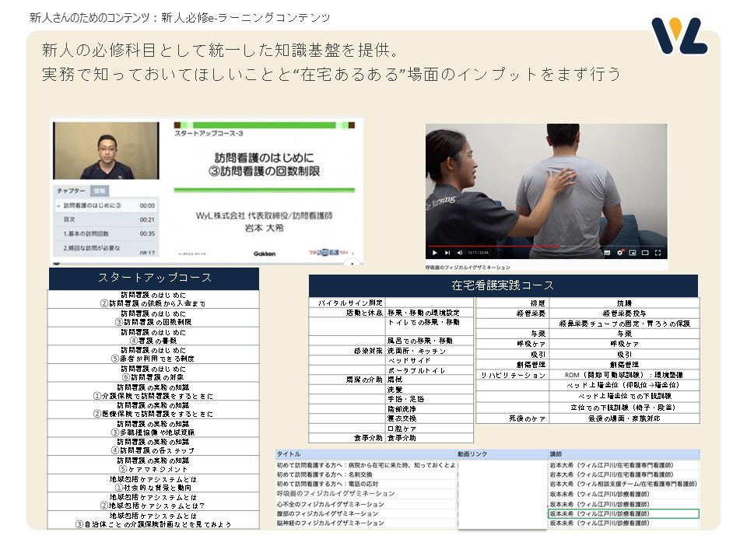Open the 情報 tab
This screenshot has height=560, width=747.
click(x=100, y=191)
